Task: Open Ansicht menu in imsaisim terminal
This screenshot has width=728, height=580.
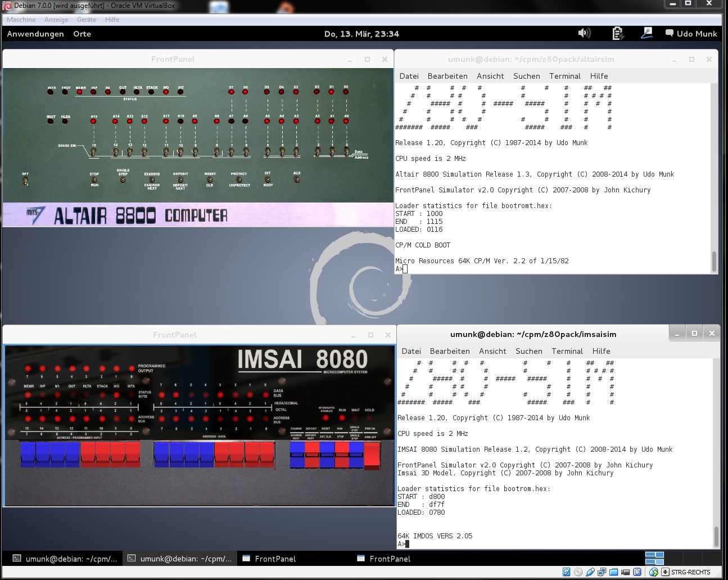Action: pyautogui.click(x=492, y=351)
